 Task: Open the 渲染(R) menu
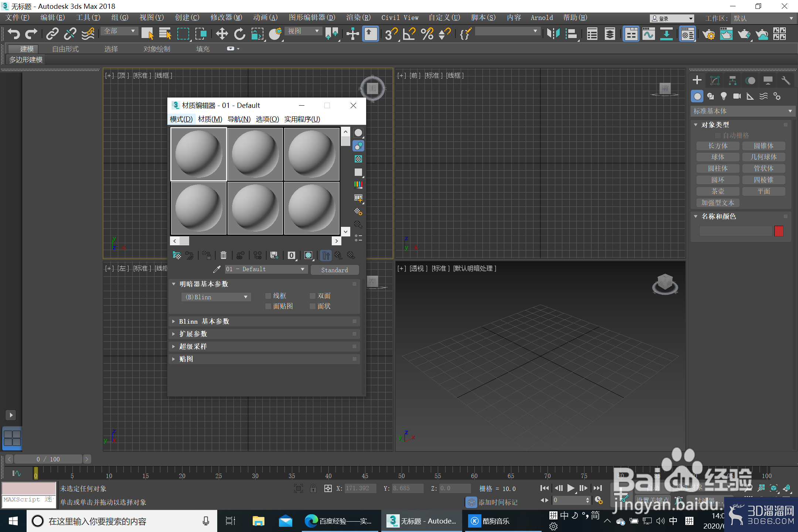[358, 18]
